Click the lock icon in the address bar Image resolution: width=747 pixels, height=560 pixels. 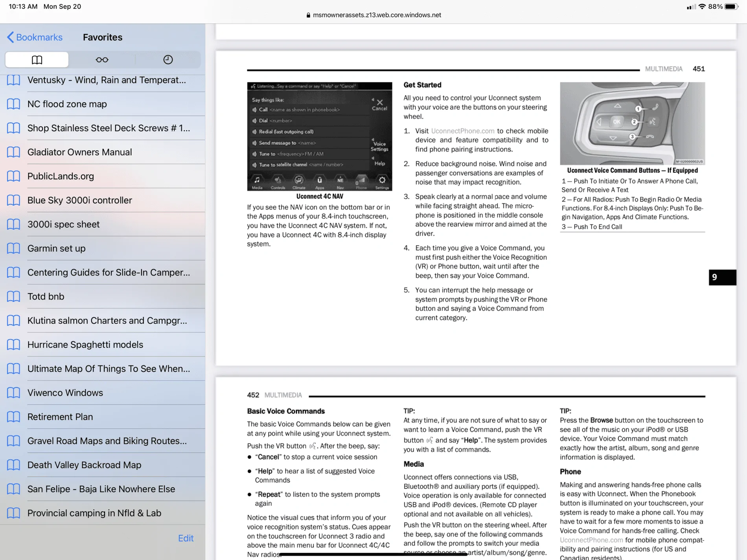pyautogui.click(x=308, y=15)
